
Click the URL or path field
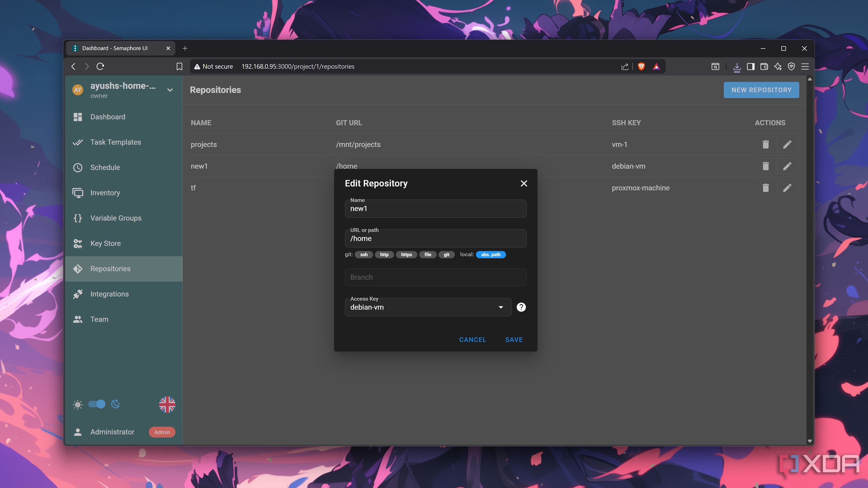tap(435, 238)
